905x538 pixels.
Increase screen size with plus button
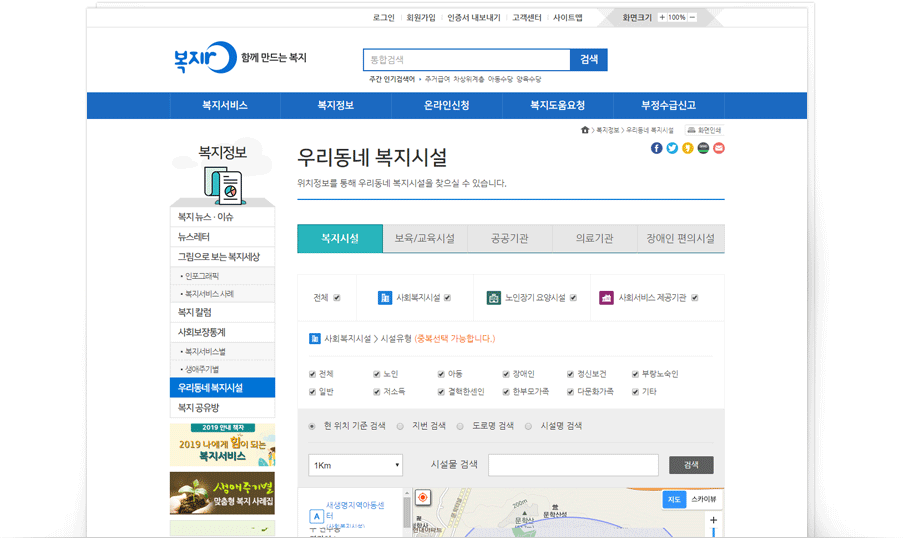(662, 17)
